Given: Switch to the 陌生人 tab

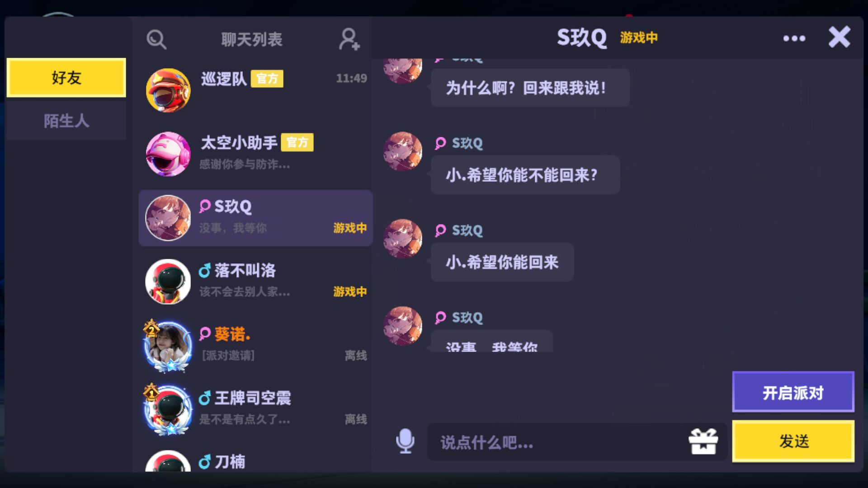Looking at the screenshot, I should click(x=66, y=121).
